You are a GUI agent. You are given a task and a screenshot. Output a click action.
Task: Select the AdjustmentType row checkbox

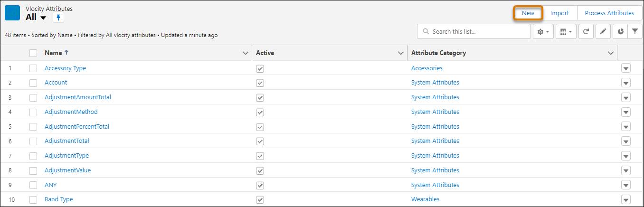[33, 156]
